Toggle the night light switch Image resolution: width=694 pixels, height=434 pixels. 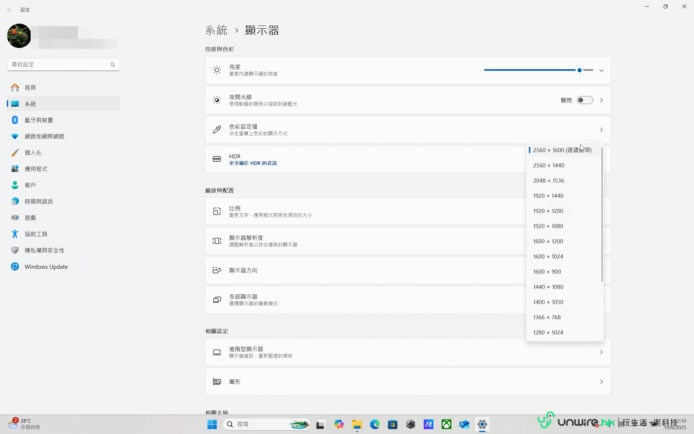click(x=584, y=100)
